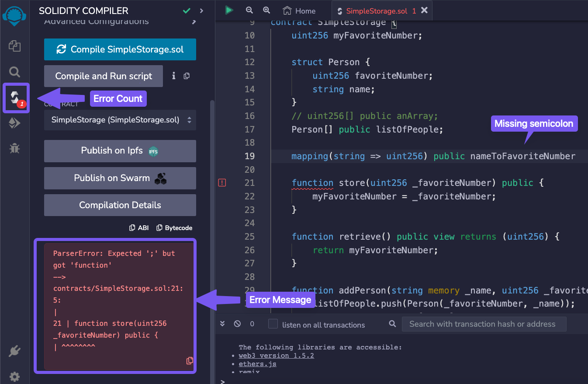Expand Advanced Configurations section

click(194, 21)
